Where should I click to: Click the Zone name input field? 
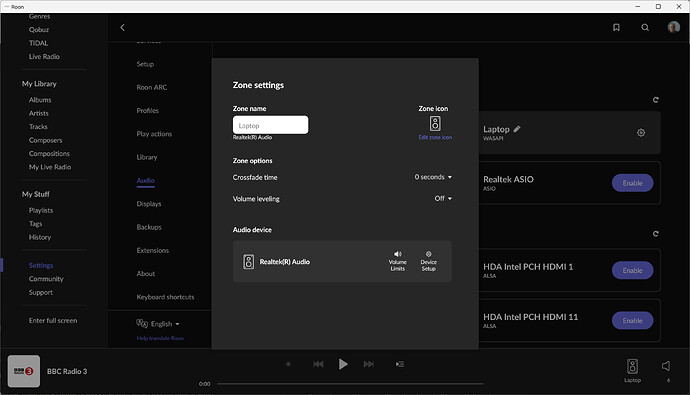(270, 125)
